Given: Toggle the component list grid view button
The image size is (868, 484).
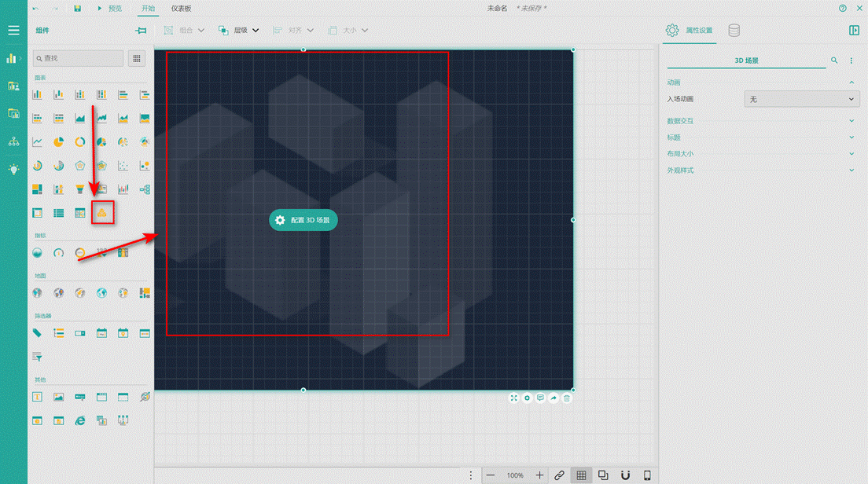Looking at the screenshot, I should (x=137, y=58).
